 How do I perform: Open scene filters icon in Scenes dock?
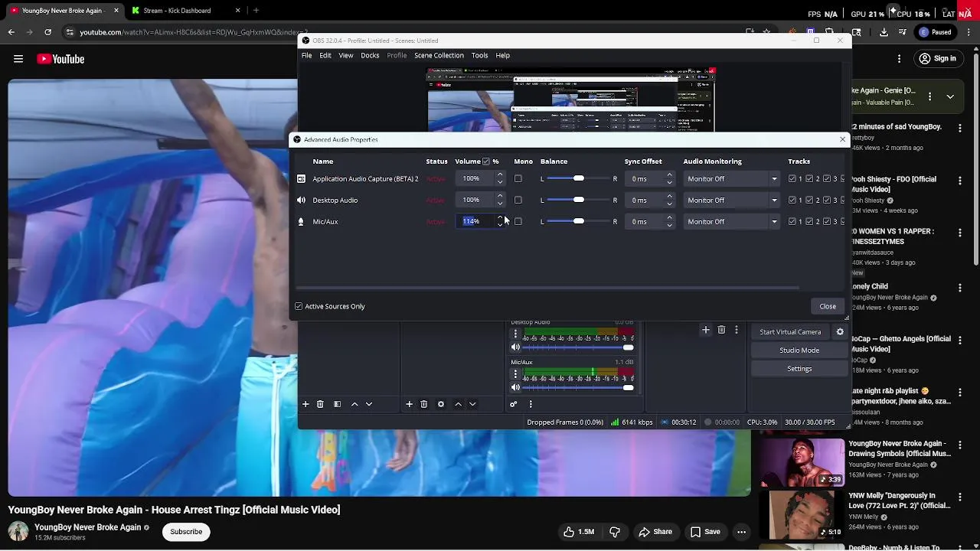[x=337, y=404]
